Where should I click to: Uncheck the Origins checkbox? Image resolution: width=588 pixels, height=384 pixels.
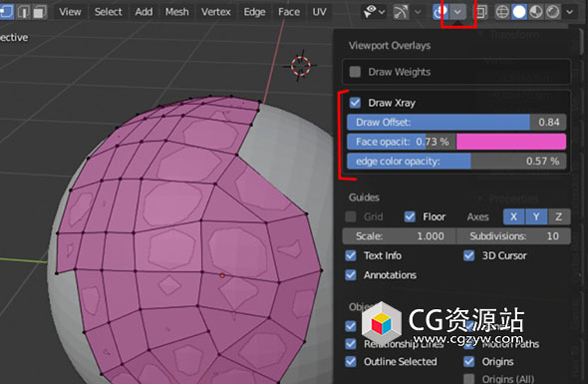pos(468,361)
